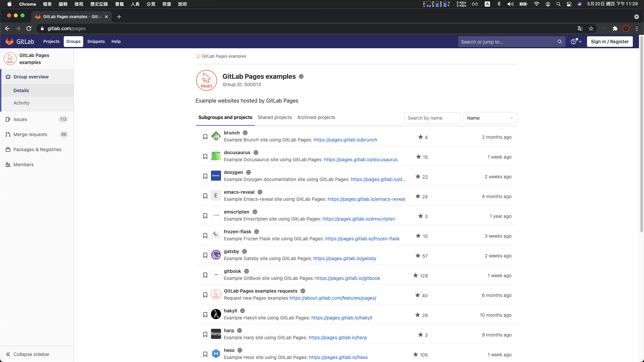Screen dimensions: 644x362
Task: Open Projects in the GitLab navbar
Action: coord(51,42)
